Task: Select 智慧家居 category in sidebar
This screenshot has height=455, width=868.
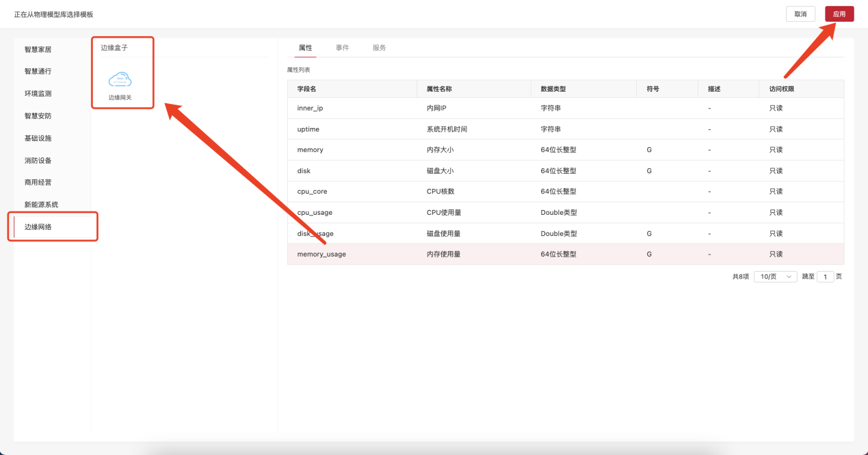Action: tap(38, 49)
